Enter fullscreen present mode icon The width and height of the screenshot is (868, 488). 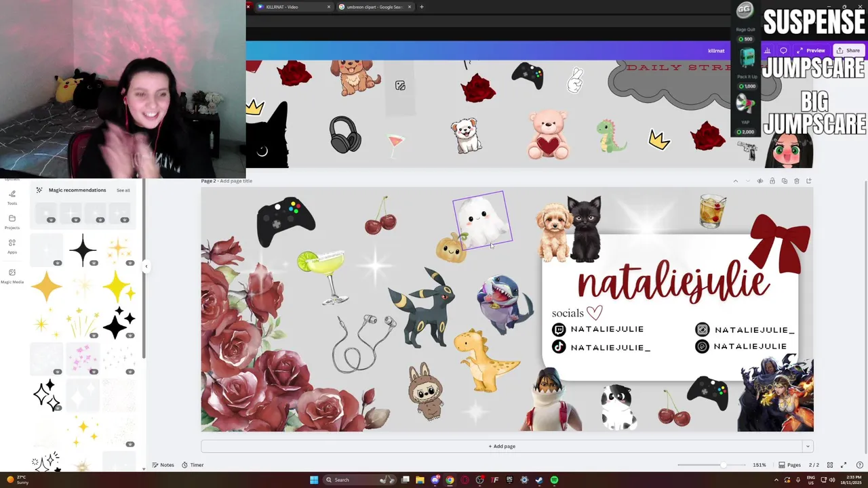click(844, 465)
